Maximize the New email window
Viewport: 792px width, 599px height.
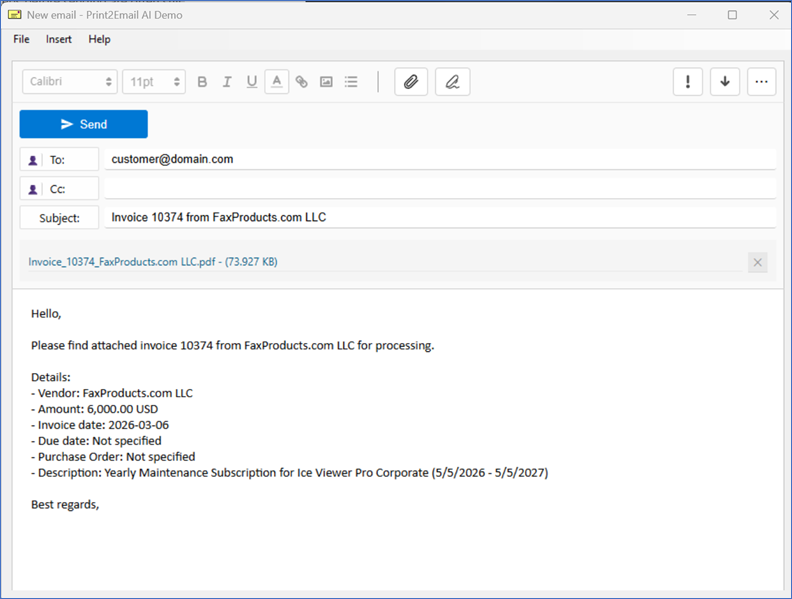tap(732, 15)
